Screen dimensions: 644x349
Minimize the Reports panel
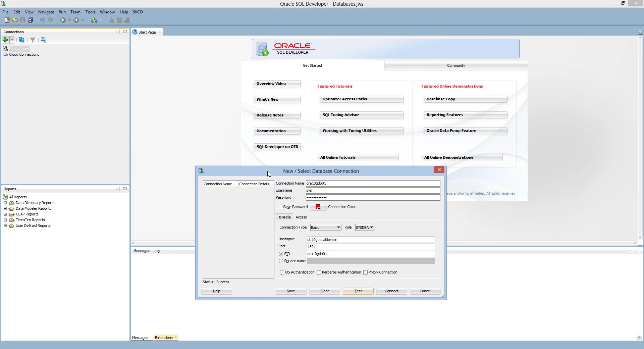coord(125,189)
